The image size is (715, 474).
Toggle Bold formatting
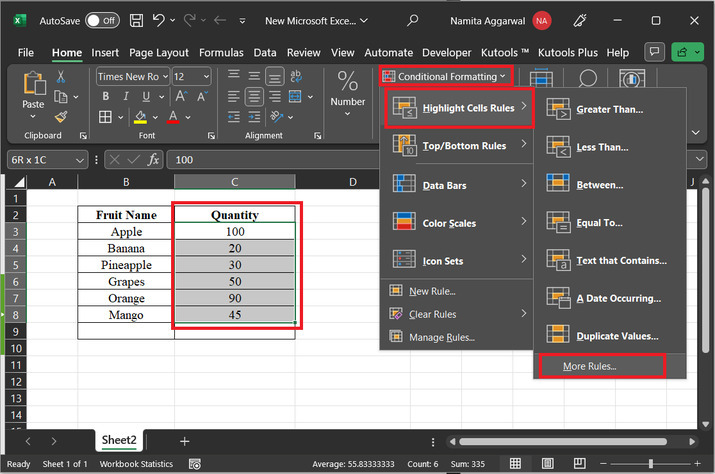tap(104, 98)
